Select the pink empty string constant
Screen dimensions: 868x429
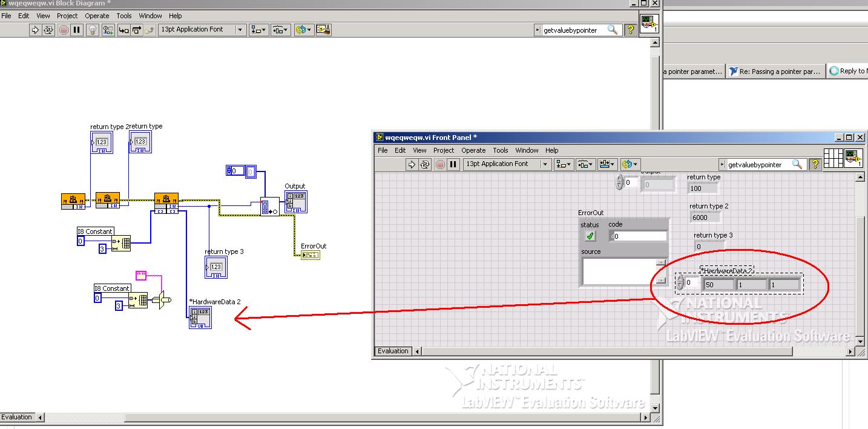[142, 275]
